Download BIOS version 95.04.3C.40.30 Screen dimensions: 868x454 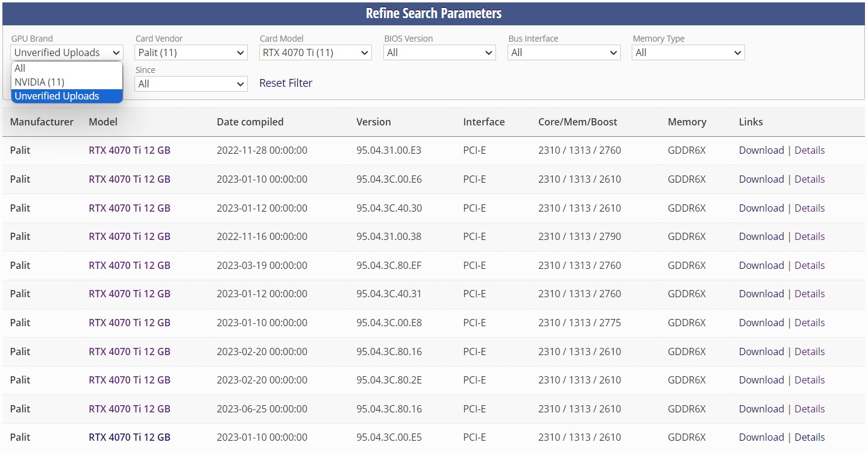[761, 208]
